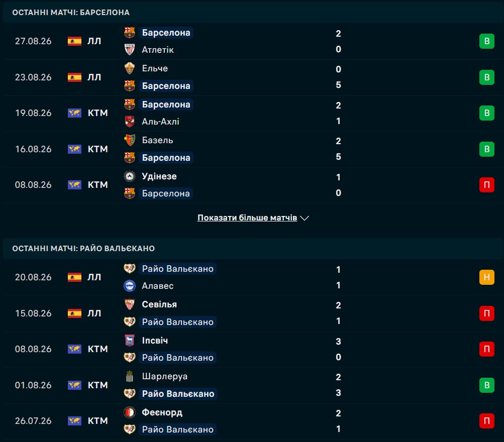Screen dimensions: 504x442
Task: Click the Alavés club crest icon
Action: (130, 286)
